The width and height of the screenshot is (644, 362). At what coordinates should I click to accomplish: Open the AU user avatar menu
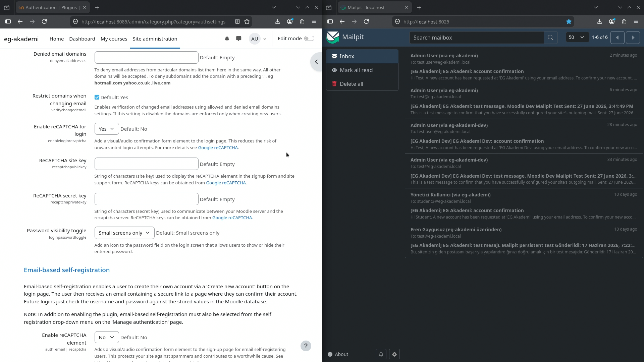[x=258, y=39]
